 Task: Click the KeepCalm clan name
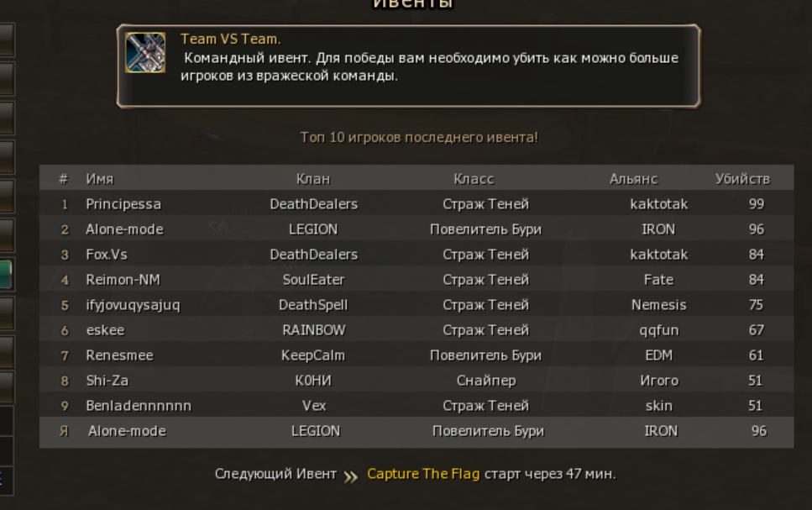click(313, 355)
